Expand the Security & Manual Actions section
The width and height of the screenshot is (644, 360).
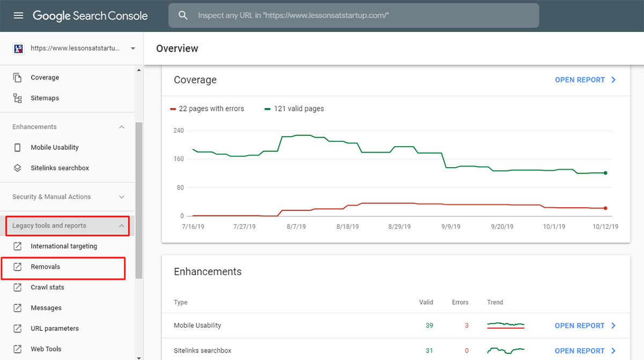click(122, 197)
